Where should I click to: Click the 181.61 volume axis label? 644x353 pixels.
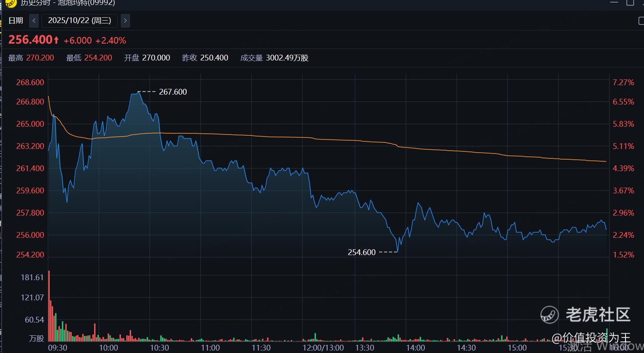[x=32, y=277]
